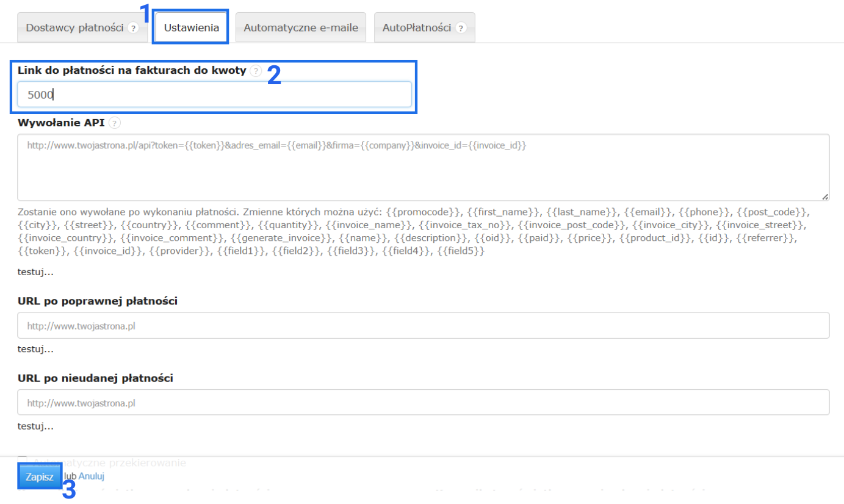Click the "URL po nieudanej płatności" label
Screen dimensions: 844x504
click(96, 378)
